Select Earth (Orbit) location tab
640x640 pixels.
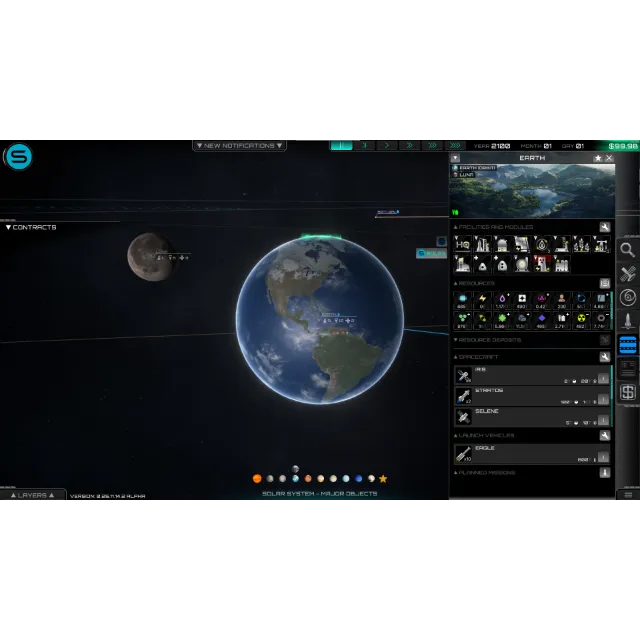pos(474,168)
